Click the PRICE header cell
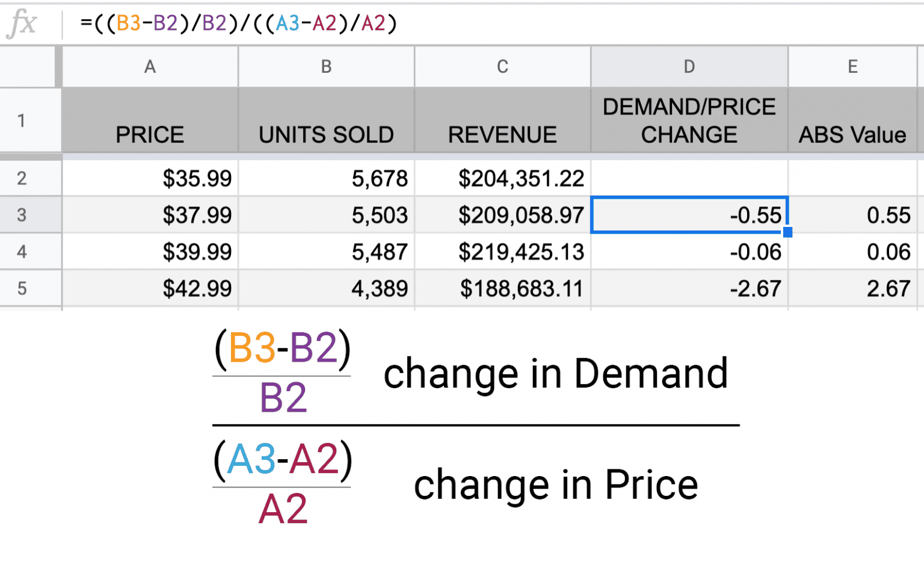The width and height of the screenshot is (924, 582). point(150,120)
